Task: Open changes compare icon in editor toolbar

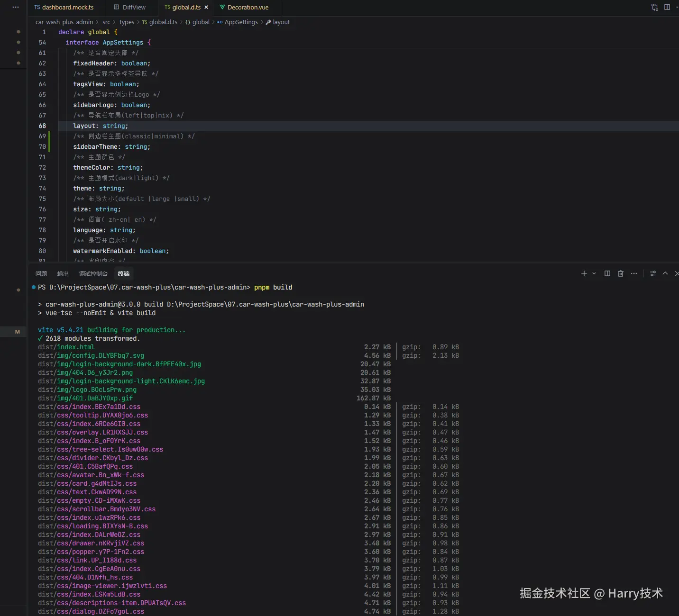Action: click(x=655, y=7)
